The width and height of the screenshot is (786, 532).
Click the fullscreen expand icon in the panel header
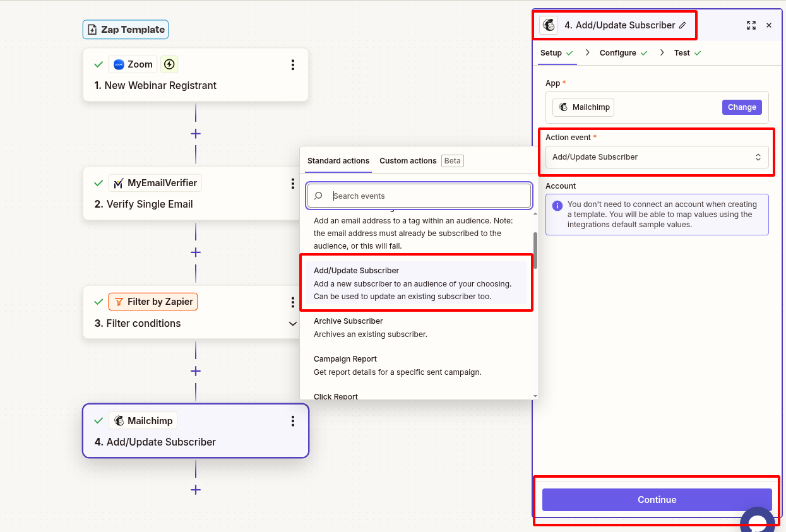click(751, 25)
